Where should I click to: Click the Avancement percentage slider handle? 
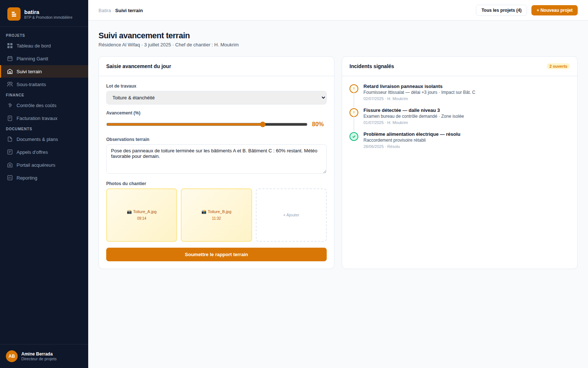pyautogui.click(x=263, y=124)
